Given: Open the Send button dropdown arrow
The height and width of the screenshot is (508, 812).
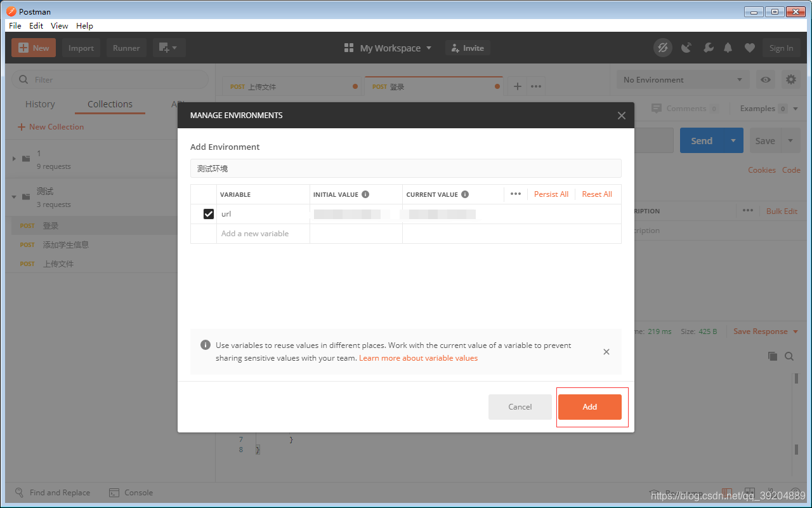Looking at the screenshot, I should point(733,141).
